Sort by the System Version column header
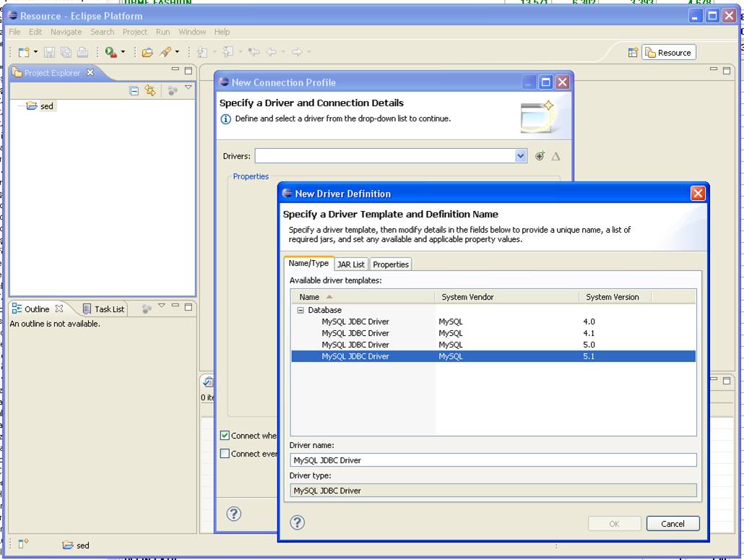 [x=615, y=296]
